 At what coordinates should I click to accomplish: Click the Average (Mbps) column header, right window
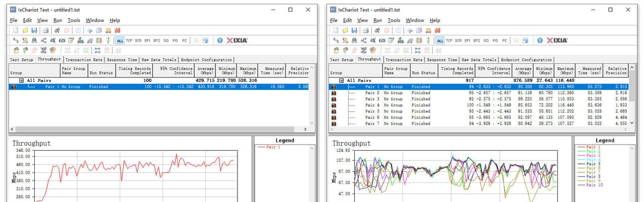pyautogui.click(x=523, y=70)
